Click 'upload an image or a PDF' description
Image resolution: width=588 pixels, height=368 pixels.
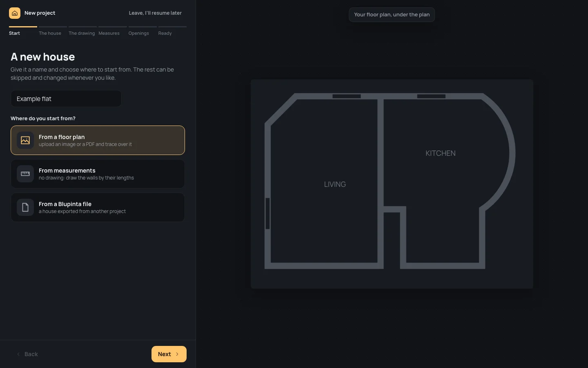(85, 144)
